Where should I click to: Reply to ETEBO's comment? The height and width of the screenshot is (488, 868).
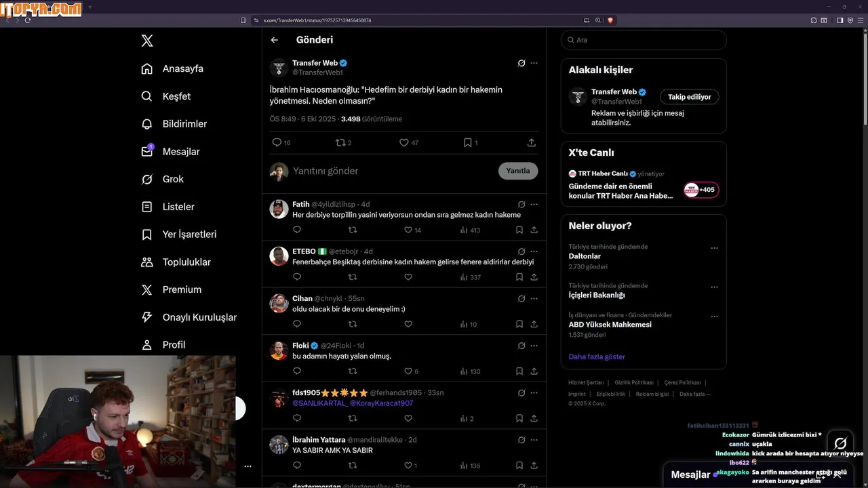[x=297, y=277]
